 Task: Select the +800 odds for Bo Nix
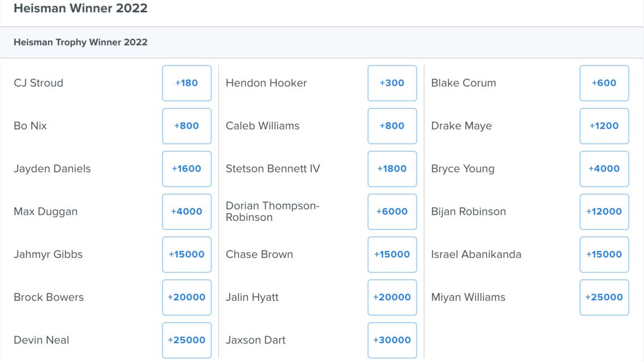(x=187, y=126)
